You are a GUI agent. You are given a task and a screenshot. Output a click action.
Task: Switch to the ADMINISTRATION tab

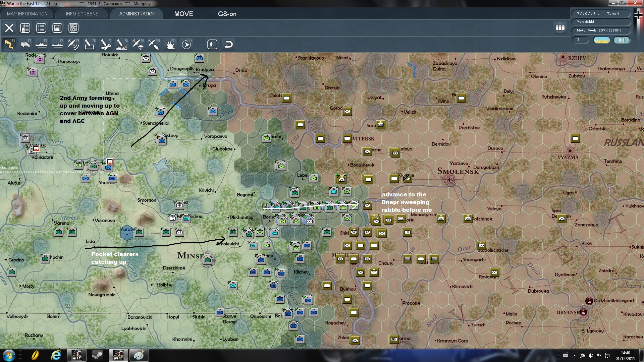point(137,14)
